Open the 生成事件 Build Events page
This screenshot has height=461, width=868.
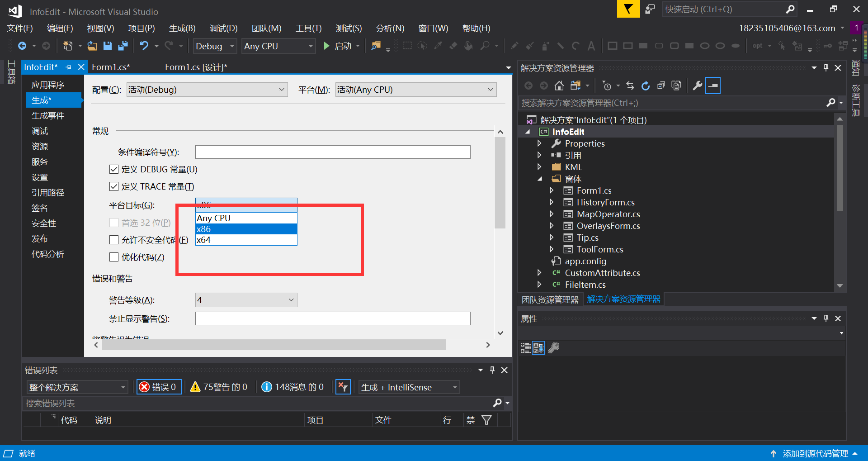48,115
